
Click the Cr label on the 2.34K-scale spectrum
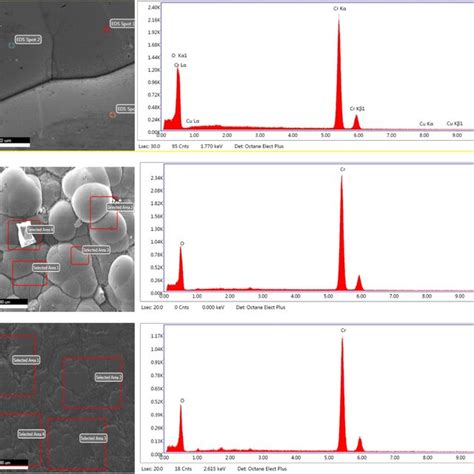(343, 170)
